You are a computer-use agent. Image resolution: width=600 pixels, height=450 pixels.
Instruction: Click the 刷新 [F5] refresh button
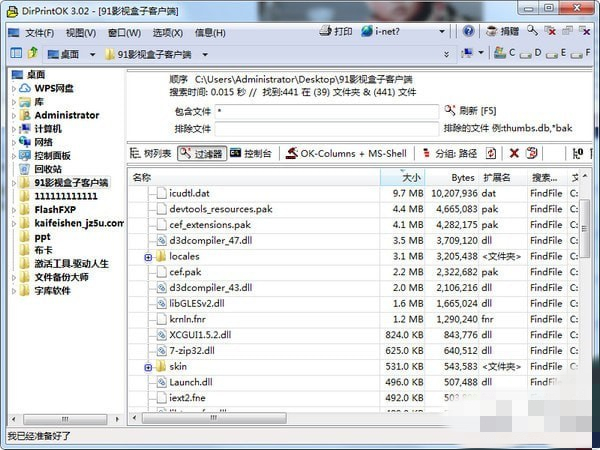[470, 111]
